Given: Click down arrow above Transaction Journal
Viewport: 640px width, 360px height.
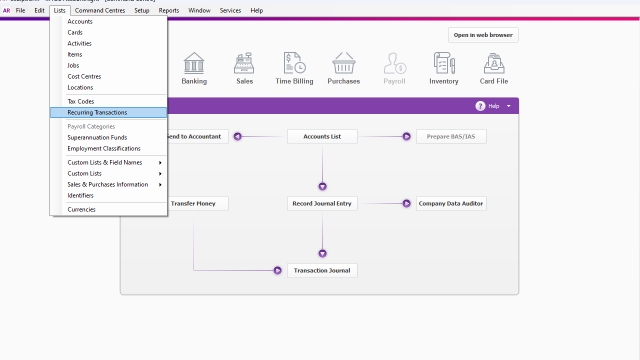Looking at the screenshot, I should [322, 253].
